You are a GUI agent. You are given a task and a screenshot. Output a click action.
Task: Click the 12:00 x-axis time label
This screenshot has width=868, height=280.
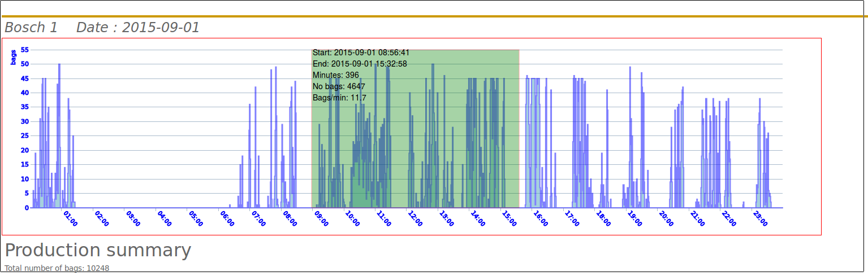[x=415, y=219]
